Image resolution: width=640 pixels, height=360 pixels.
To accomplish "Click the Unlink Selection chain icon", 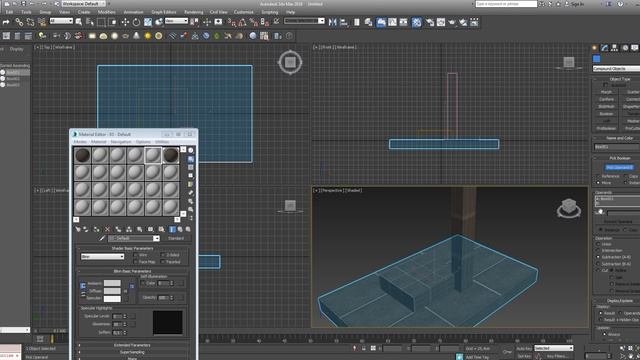I will pyautogui.click(x=30, y=22).
